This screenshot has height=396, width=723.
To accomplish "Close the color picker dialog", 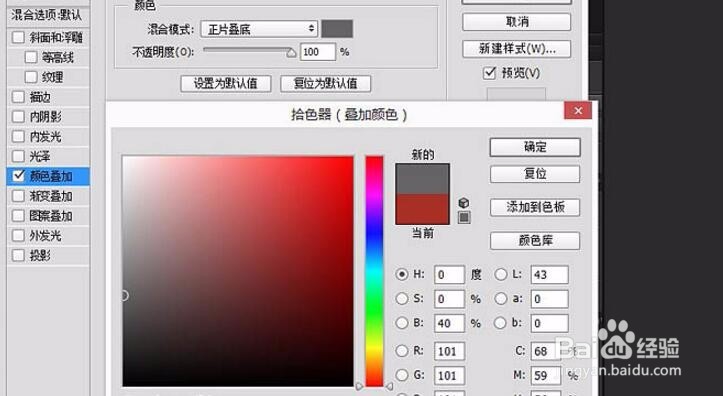I will pyautogui.click(x=578, y=111).
